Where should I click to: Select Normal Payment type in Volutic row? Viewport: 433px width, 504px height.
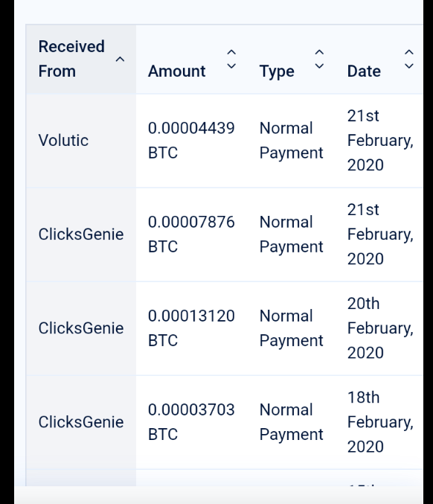tap(291, 141)
